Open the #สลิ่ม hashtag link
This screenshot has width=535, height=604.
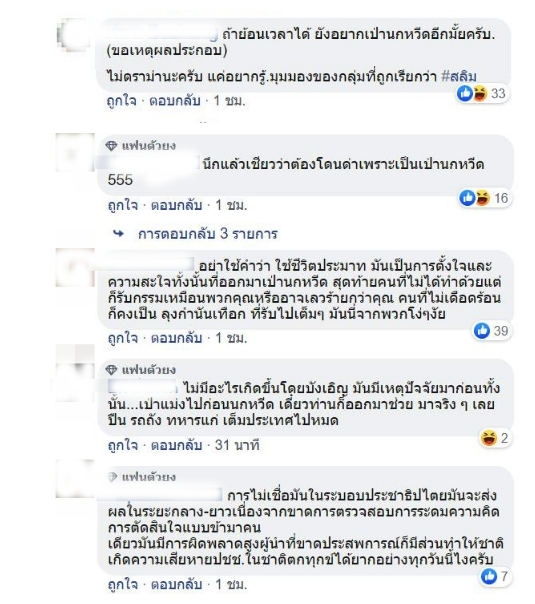[459, 76]
